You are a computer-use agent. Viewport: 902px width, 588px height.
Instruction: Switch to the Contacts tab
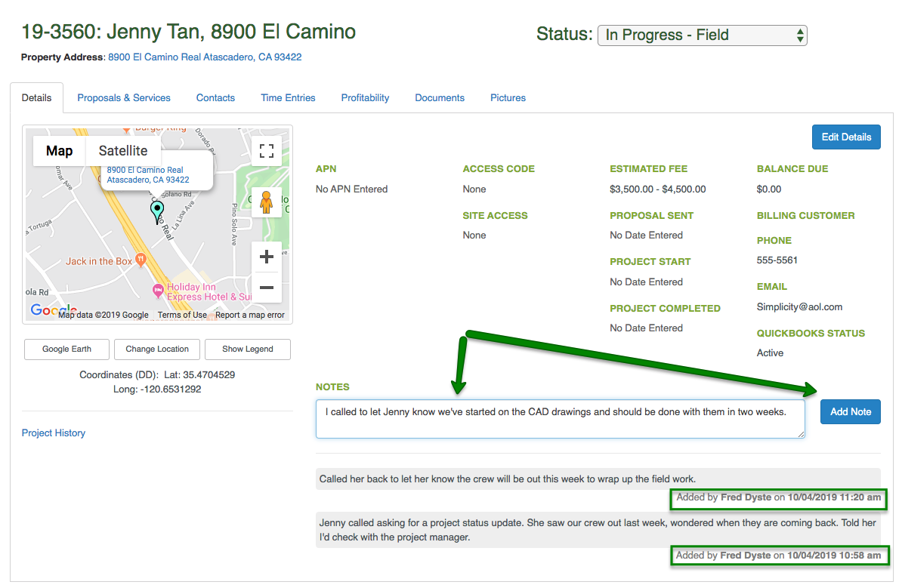click(x=216, y=97)
